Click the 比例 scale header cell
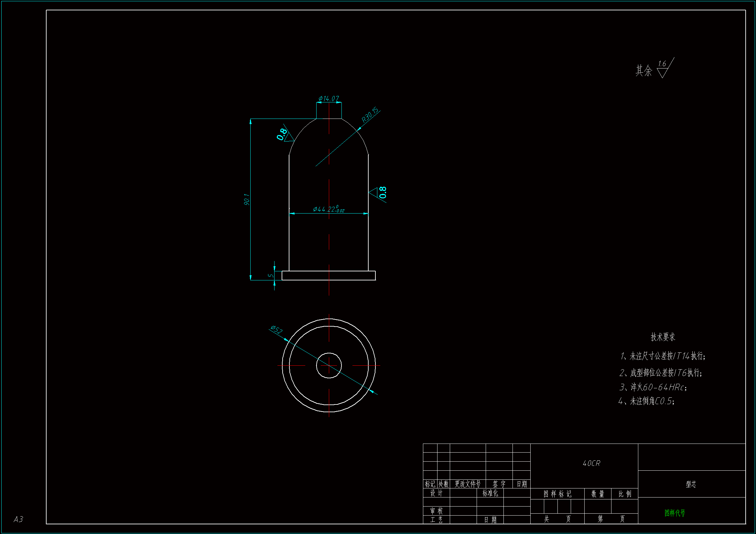The image size is (756, 534). [625, 494]
